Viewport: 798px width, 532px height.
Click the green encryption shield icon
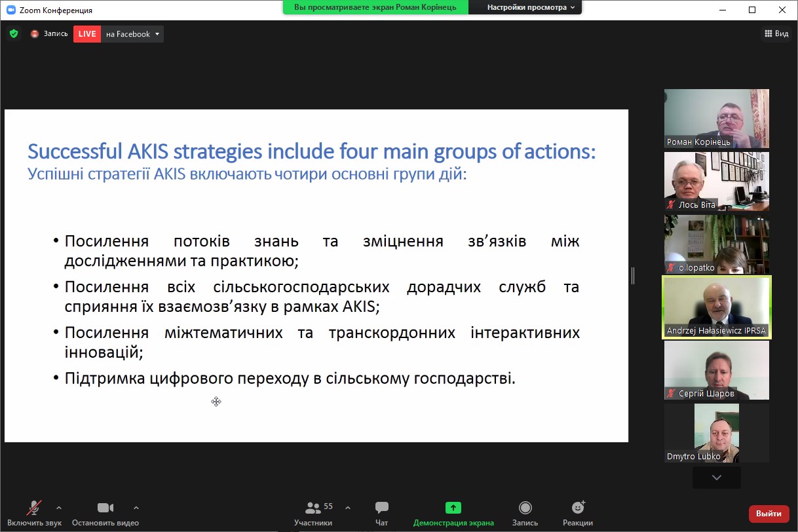coord(14,34)
